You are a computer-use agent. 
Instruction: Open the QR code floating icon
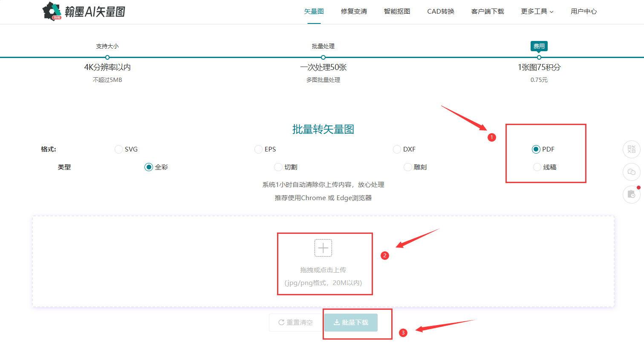(632, 149)
